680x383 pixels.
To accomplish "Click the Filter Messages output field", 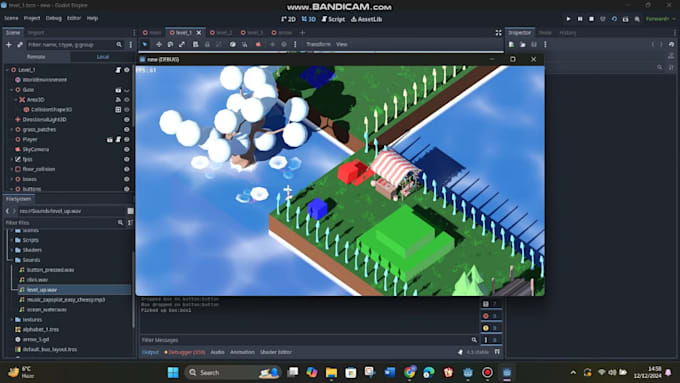I will (x=309, y=340).
